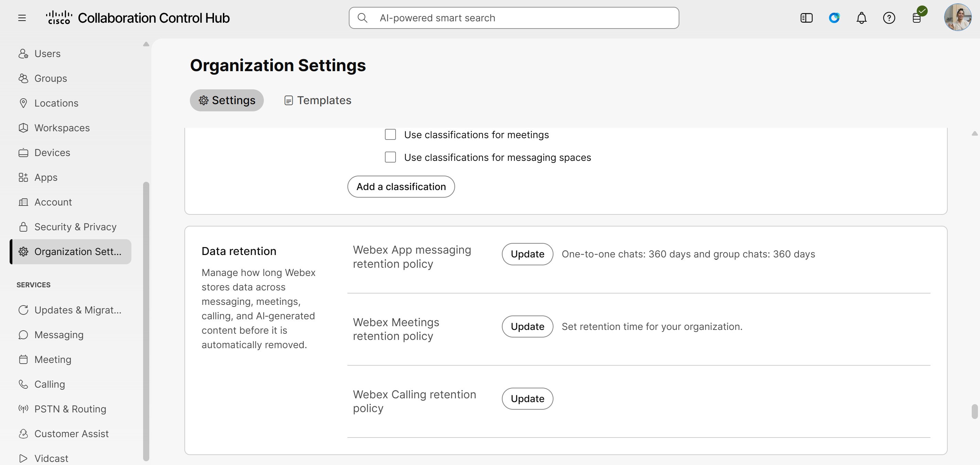Open Devices in the sidebar
980x465 pixels.
point(71,153)
